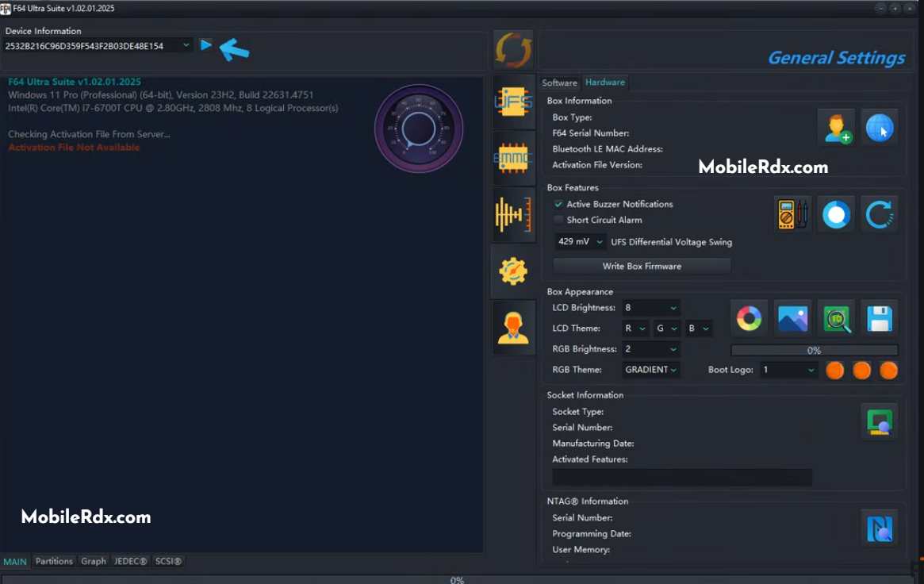Select the MAIN tab
Viewport: 924px width, 584px height.
[15, 562]
